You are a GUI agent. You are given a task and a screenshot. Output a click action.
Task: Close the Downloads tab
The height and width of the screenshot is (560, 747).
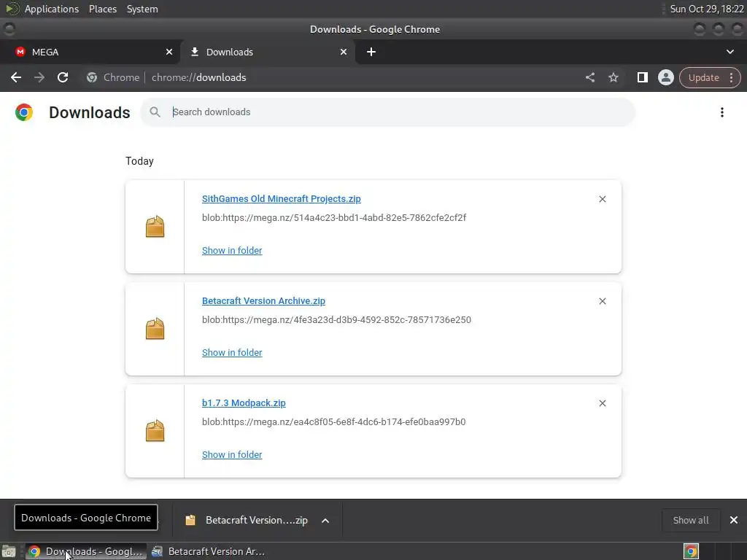click(344, 52)
